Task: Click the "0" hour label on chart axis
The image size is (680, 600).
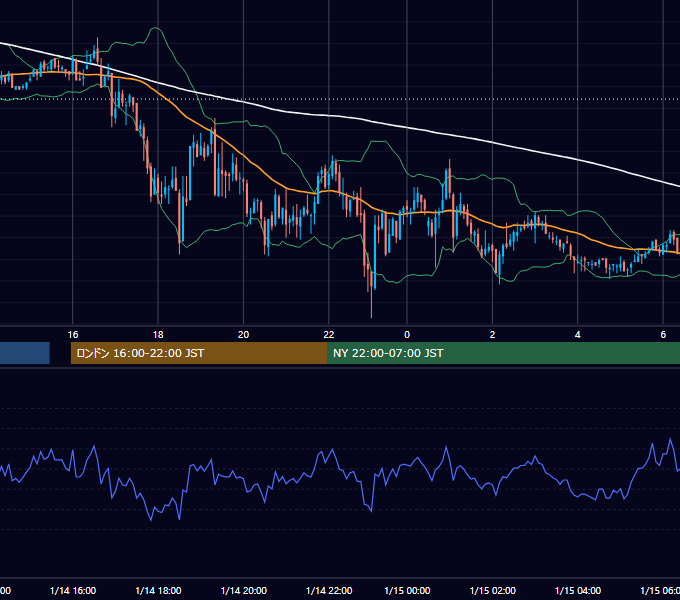Action: tap(407, 334)
